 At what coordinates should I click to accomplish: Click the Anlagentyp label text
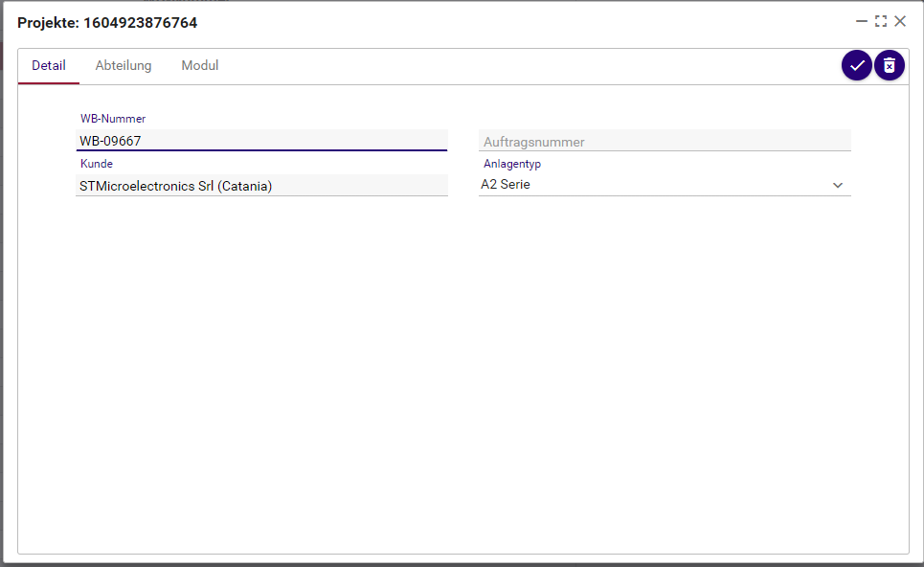point(512,164)
